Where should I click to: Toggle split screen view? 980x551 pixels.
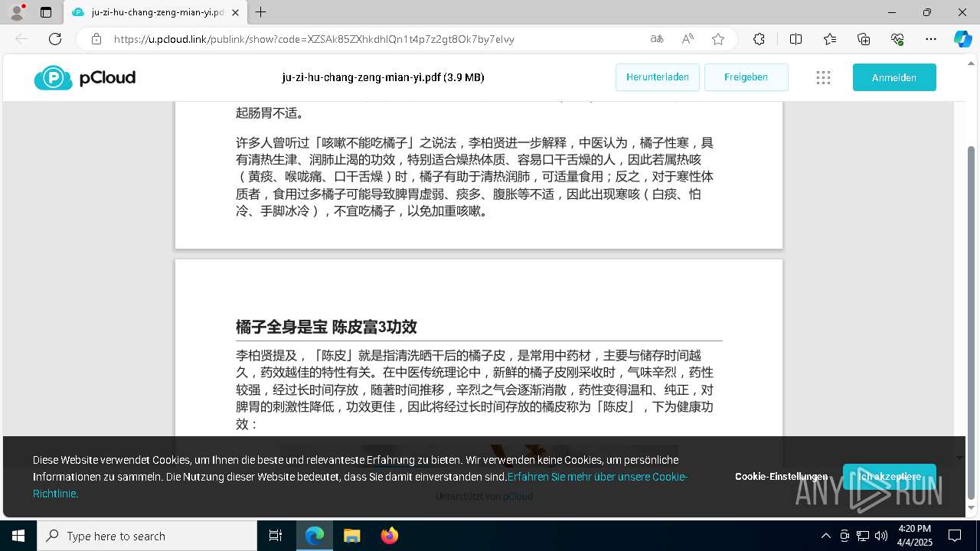pos(795,39)
